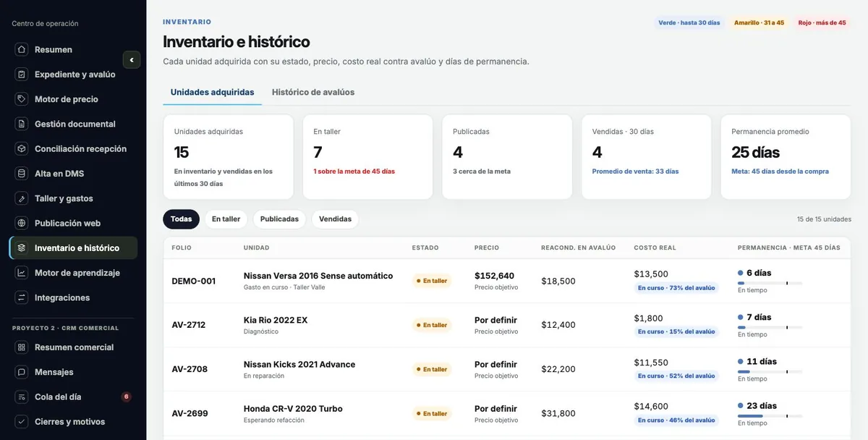Click '15 de 15 unidades' counter text
The height and width of the screenshot is (440, 868).
point(824,219)
